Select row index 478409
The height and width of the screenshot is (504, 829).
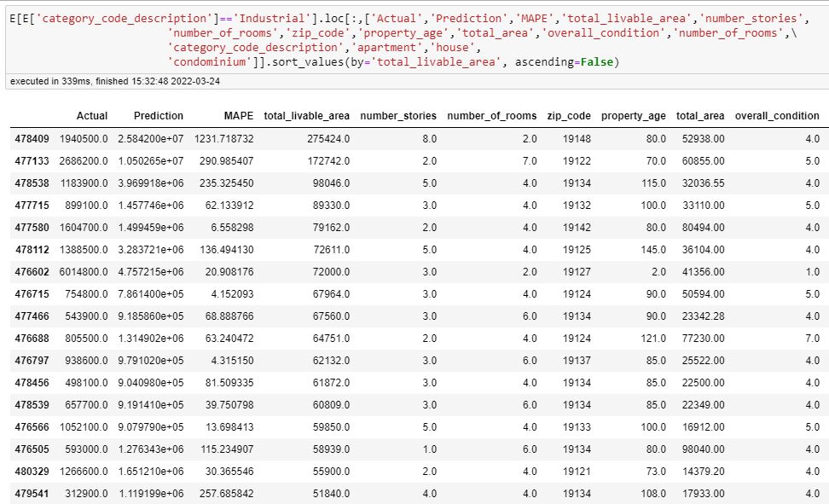click(x=32, y=139)
